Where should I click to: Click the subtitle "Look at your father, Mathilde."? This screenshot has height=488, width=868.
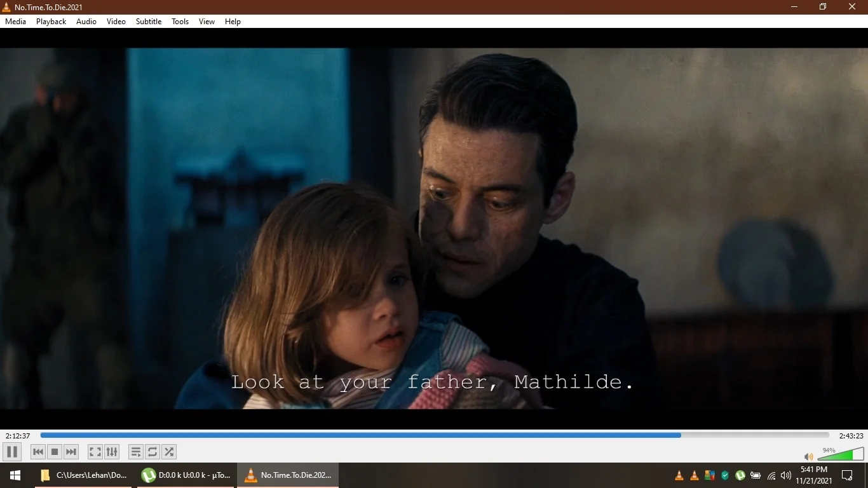click(x=433, y=382)
